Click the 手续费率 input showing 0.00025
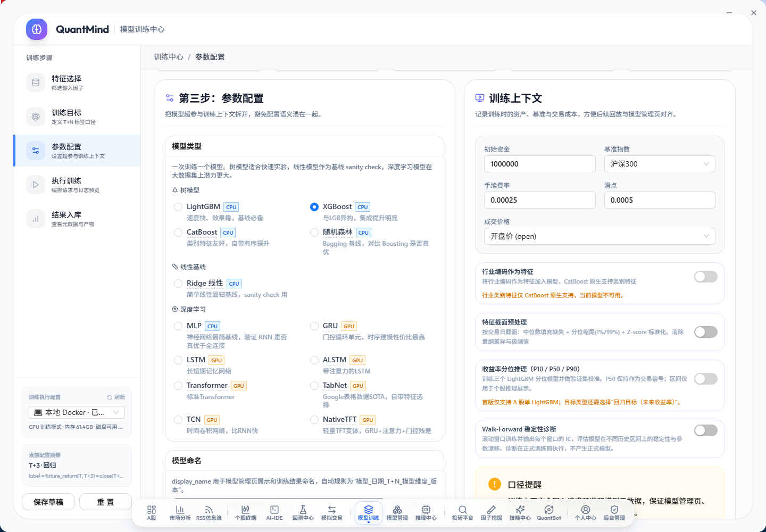This screenshot has width=766, height=532. click(539, 200)
